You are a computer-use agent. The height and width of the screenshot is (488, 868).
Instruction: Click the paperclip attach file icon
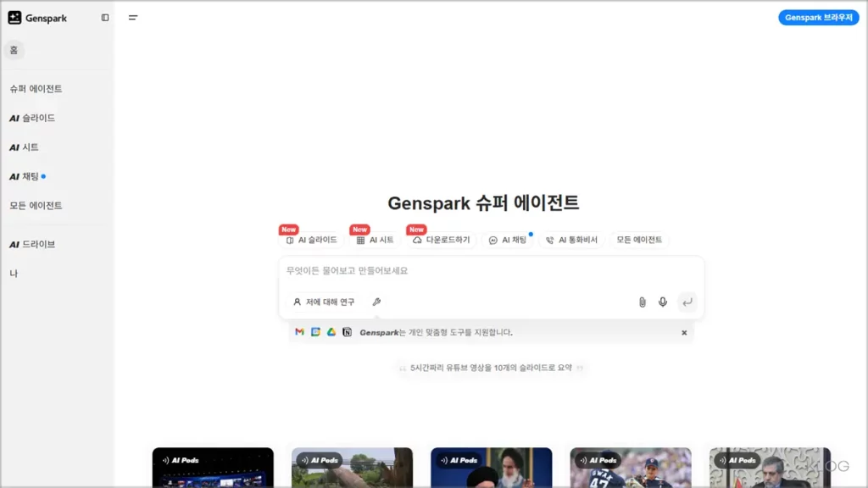pos(643,302)
